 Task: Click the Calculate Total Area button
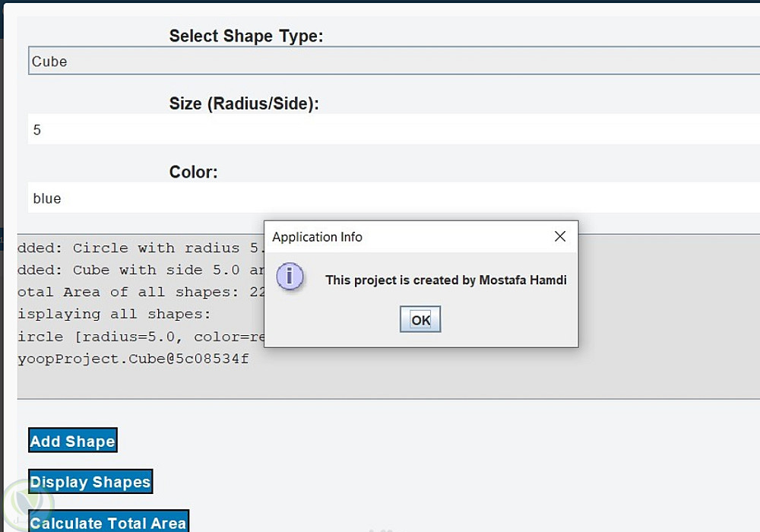(x=108, y=522)
